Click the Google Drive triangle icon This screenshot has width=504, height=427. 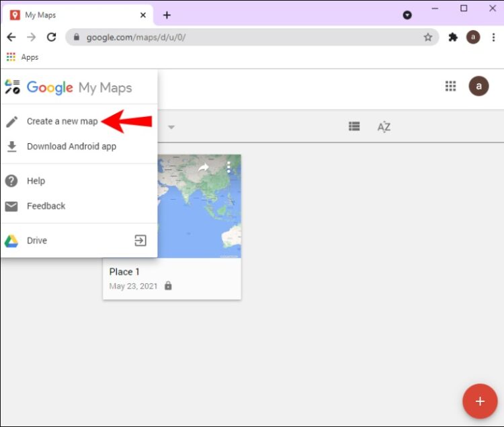pos(11,241)
